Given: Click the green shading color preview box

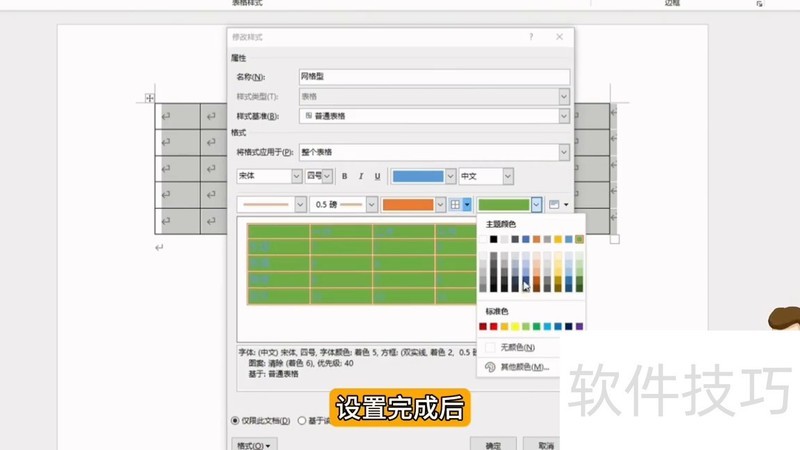Looking at the screenshot, I should coord(504,205).
